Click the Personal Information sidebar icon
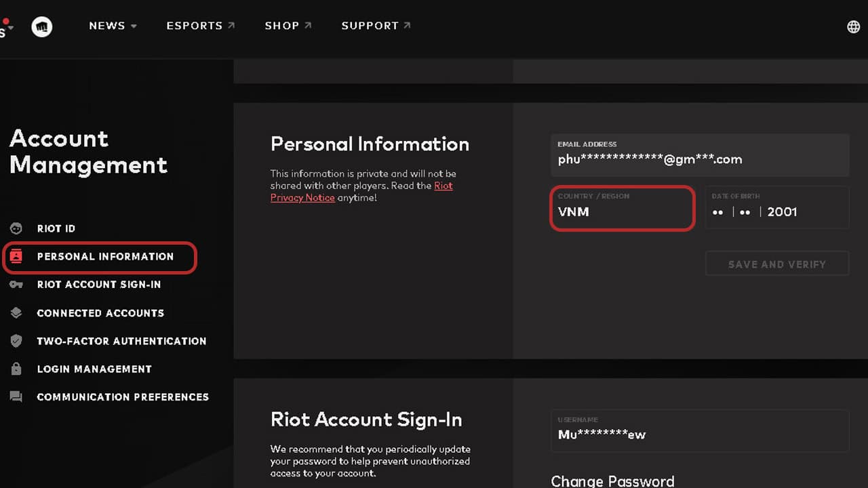This screenshot has width=868, height=488. pos(16,256)
